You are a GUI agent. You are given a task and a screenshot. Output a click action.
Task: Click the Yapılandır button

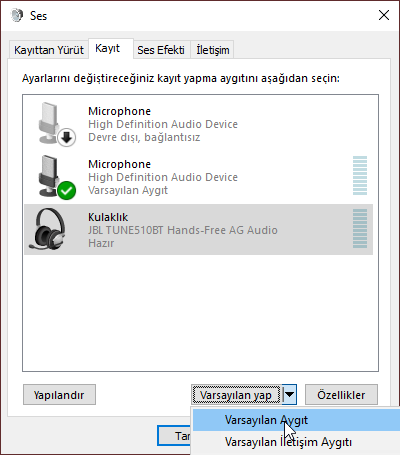[x=59, y=395]
